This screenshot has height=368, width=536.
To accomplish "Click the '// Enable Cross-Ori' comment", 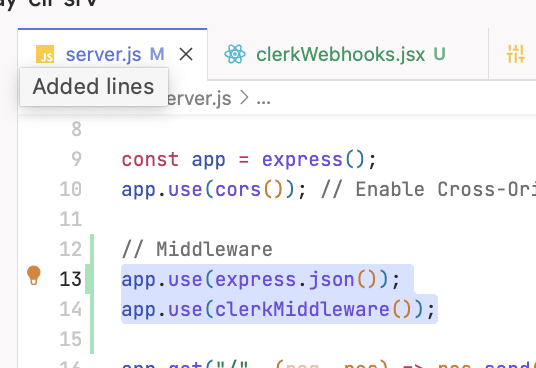I will point(429,190).
